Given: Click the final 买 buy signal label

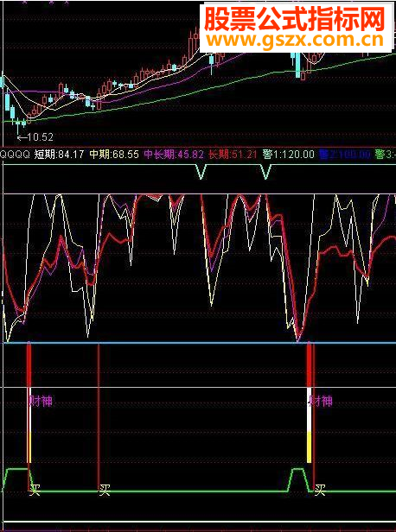Looking at the screenshot, I should coord(320,491).
